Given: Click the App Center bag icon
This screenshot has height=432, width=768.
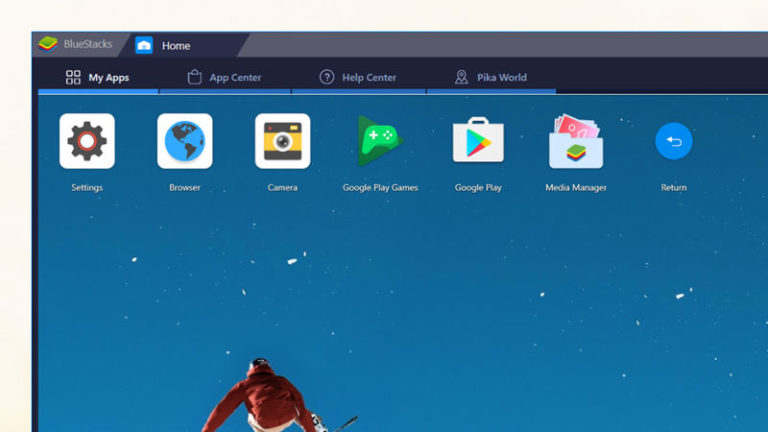Looking at the screenshot, I should pos(194,77).
